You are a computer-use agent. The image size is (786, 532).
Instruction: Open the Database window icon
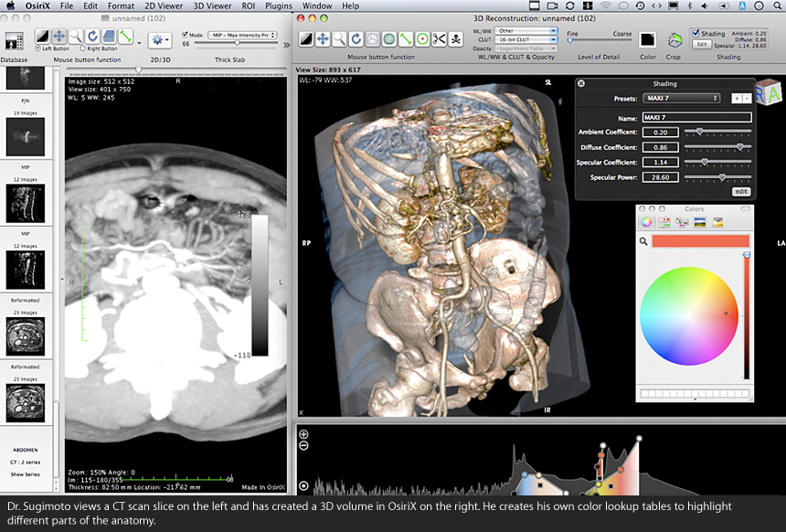tap(14, 40)
